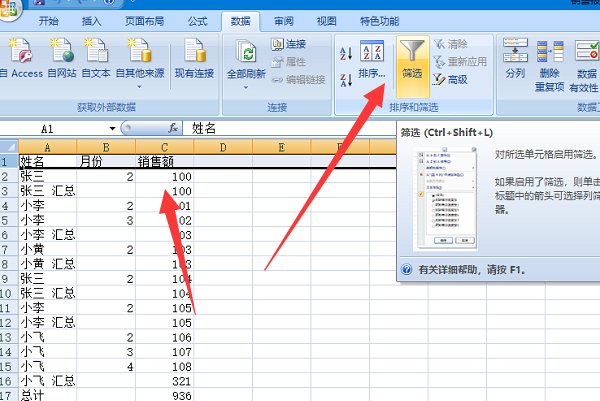Select column A header
This screenshot has height=401, width=600.
[47, 147]
